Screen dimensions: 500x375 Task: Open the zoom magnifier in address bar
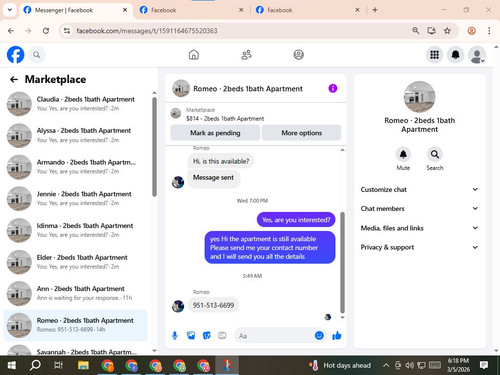(x=415, y=31)
